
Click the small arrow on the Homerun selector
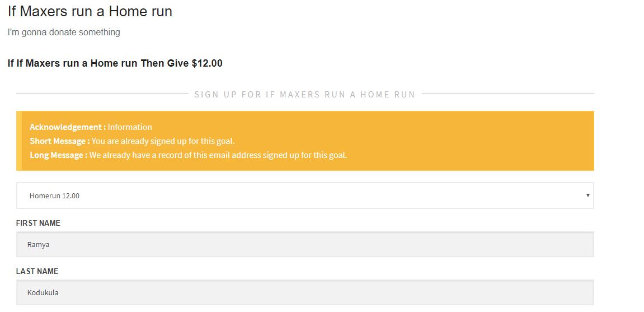[587, 195]
